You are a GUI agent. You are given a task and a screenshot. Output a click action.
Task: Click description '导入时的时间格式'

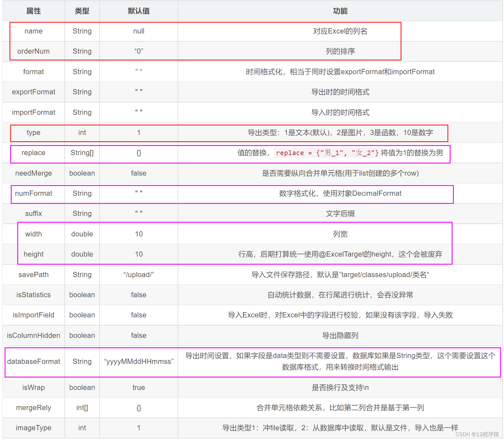pos(340,113)
